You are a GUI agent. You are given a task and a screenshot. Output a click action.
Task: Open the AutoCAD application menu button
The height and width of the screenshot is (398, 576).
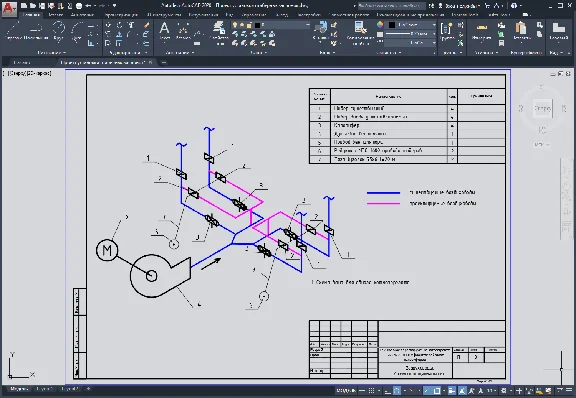(9, 9)
